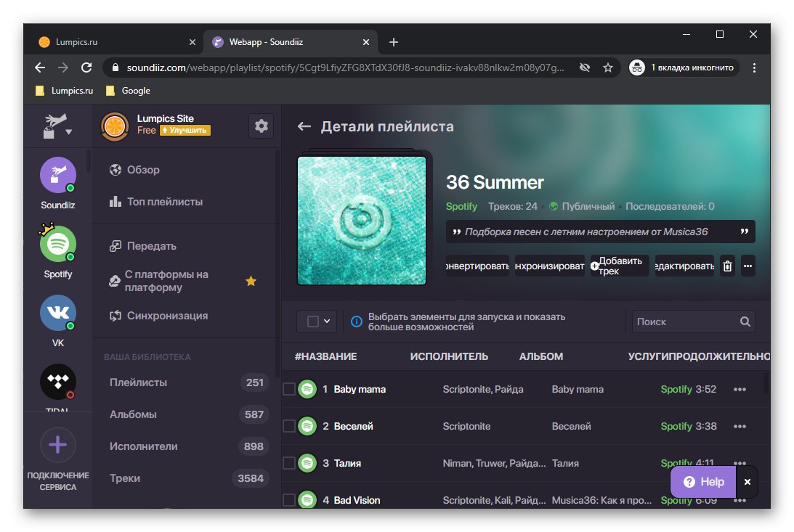Screen dimensions: 794x532
Task: Click the Улучшить upgrade button
Action: coord(185,131)
